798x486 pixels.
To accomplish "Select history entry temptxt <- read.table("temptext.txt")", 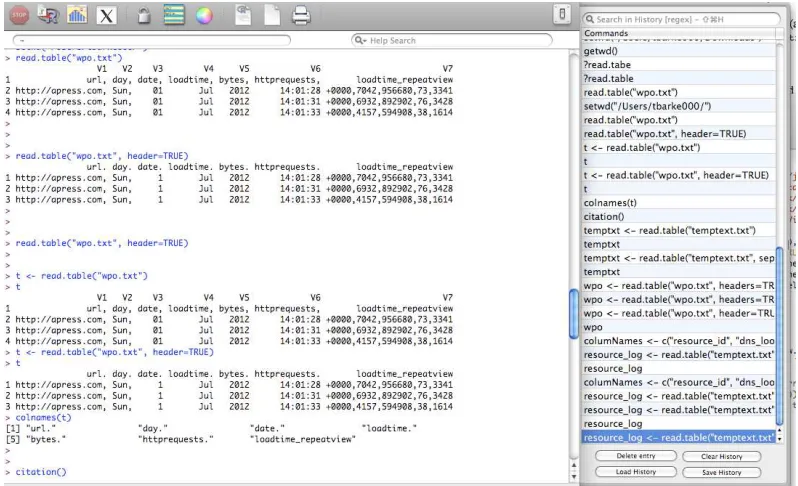I will point(678,231).
